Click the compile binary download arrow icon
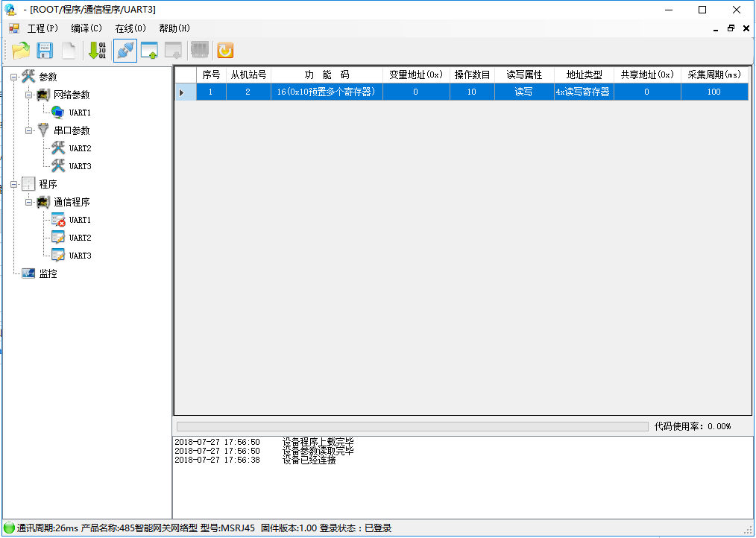This screenshot has height=538, width=756. pyautogui.click(x=97, y=51)
